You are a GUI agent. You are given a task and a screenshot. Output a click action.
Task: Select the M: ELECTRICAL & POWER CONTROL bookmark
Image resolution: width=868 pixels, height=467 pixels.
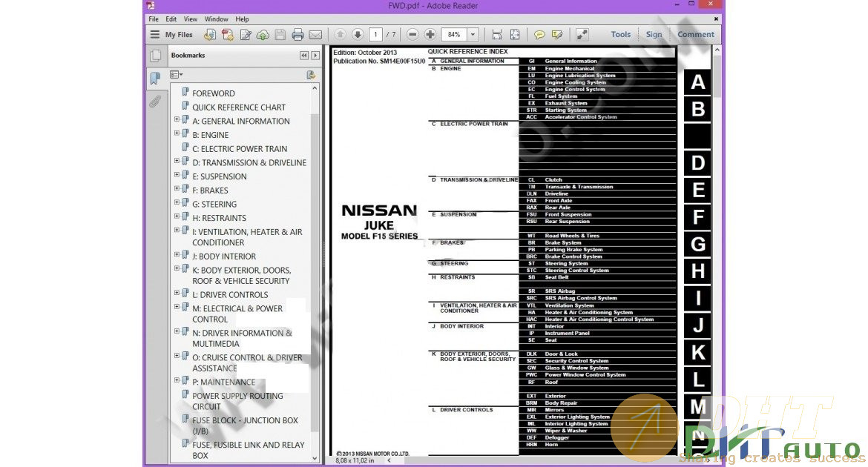237,314
